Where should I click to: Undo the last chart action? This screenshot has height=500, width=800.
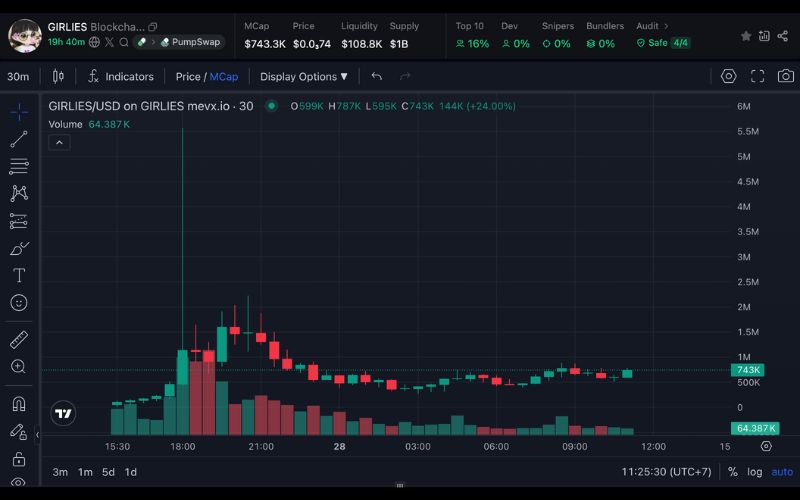[377, 76]
